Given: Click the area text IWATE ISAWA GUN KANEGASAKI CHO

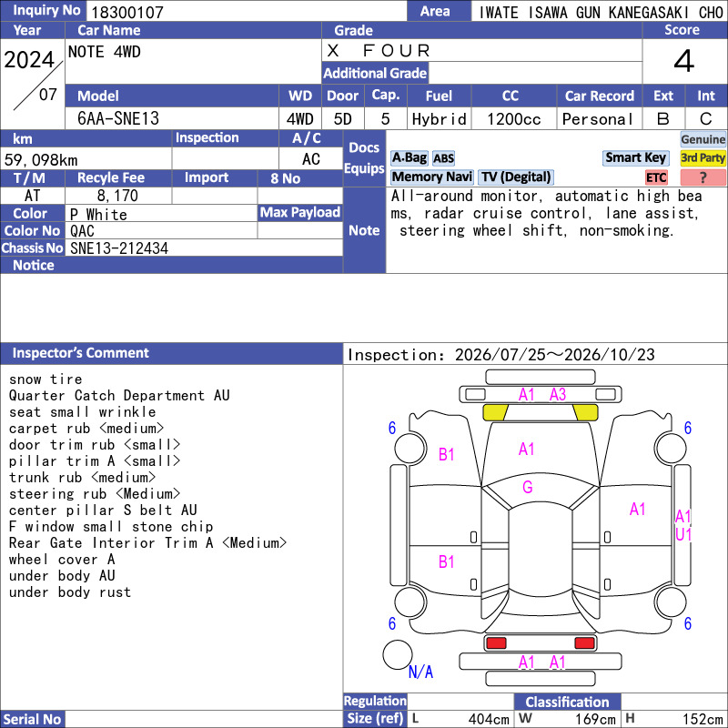Looking at the screenshot, I should pos(601,13).
